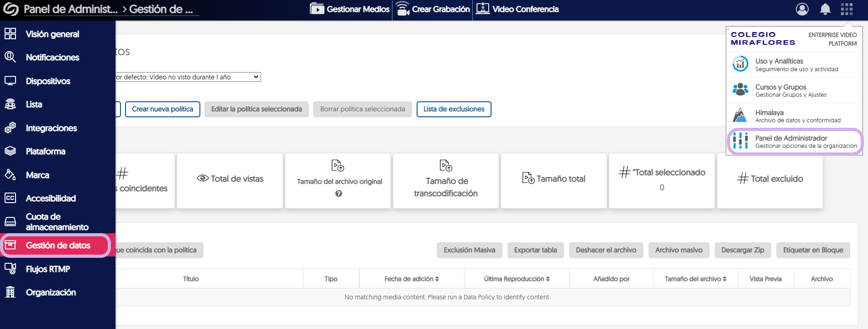The height and width of the screenshot is (329, 868).
Task: Sort by Fecha de adición column
Action: tap(411, 279)
